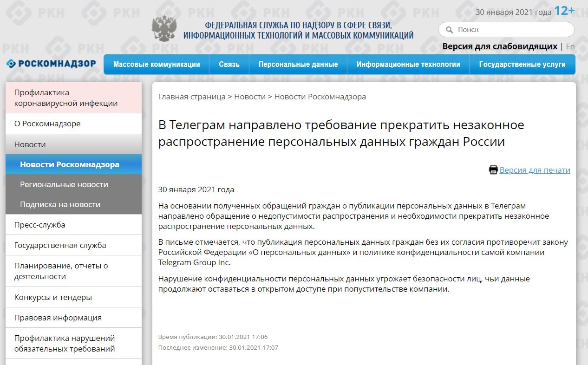Open Государственные услуги menu
The image size is (588, 365).
click(523, 65)
